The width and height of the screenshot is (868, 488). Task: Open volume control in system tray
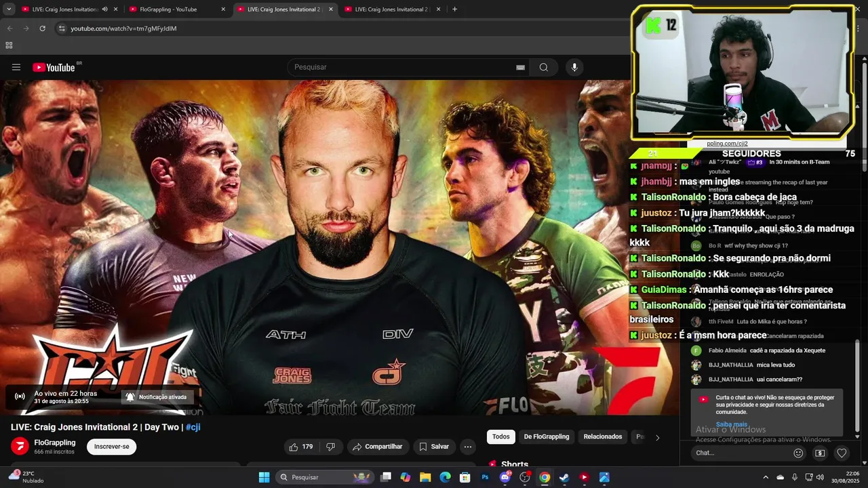[821, 477]
